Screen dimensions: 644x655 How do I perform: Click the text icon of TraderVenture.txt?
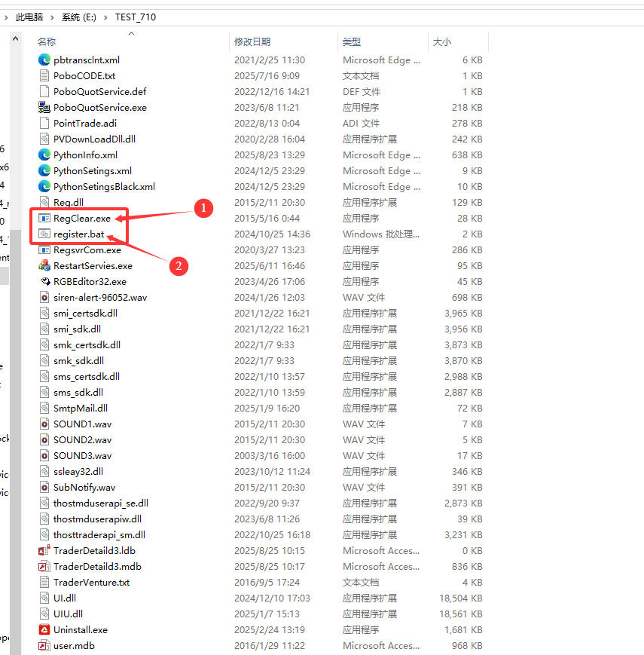(x=44, y=583)
